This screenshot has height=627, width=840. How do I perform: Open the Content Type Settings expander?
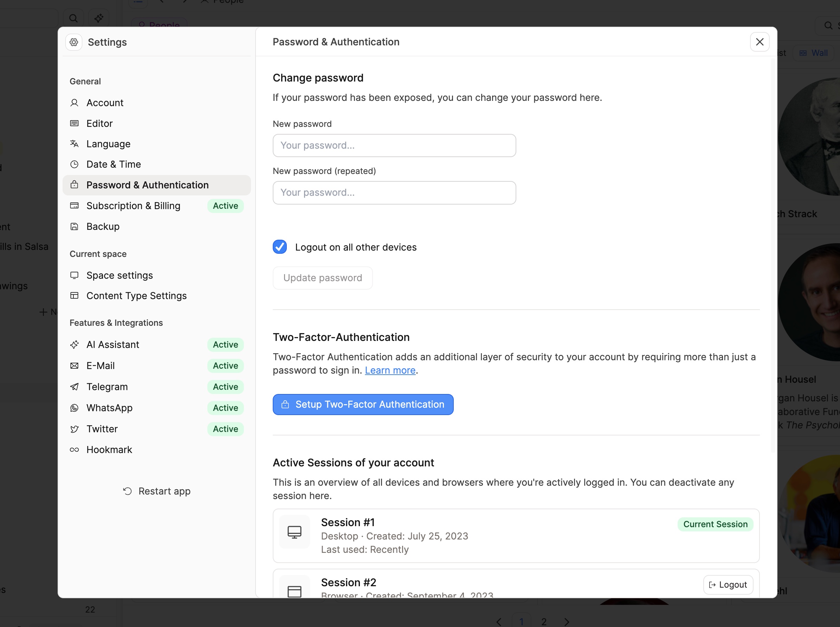(x=136, y=296)
